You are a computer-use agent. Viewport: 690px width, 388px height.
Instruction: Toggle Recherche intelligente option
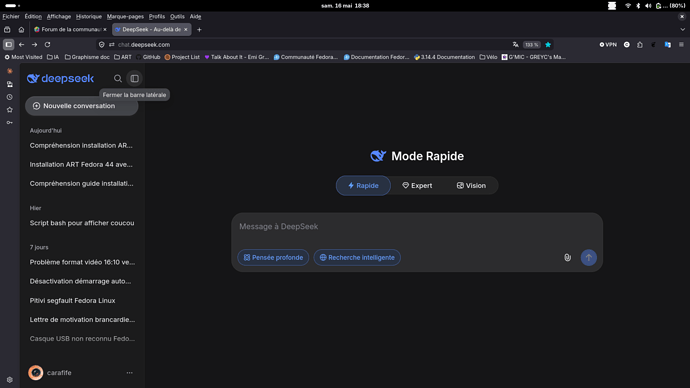pos(357,257)
